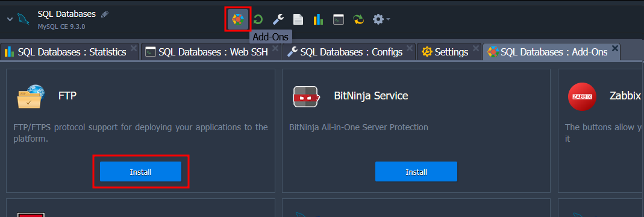Click the Zabbix add-on title

point(625,96)
